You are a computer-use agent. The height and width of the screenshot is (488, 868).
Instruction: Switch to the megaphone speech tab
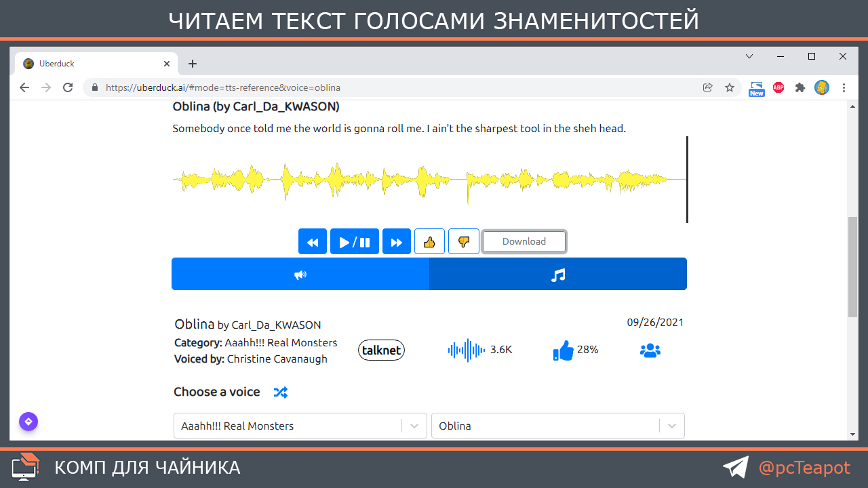coord(300,274)
